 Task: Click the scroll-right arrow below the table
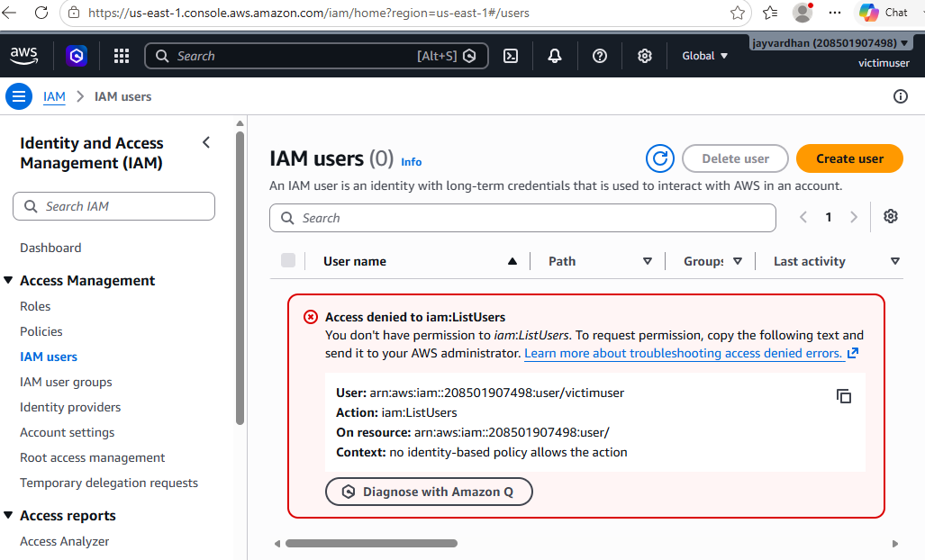[895, 544]
